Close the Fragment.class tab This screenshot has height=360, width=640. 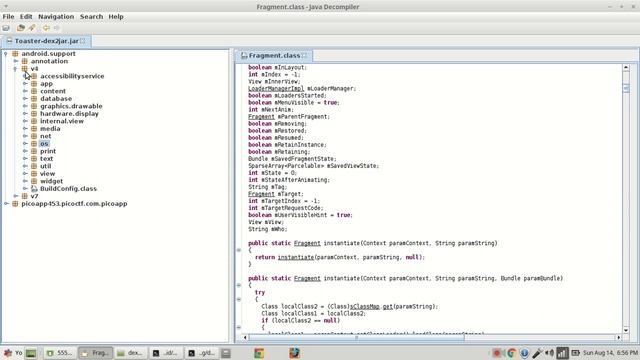click(x=304, y=56)
